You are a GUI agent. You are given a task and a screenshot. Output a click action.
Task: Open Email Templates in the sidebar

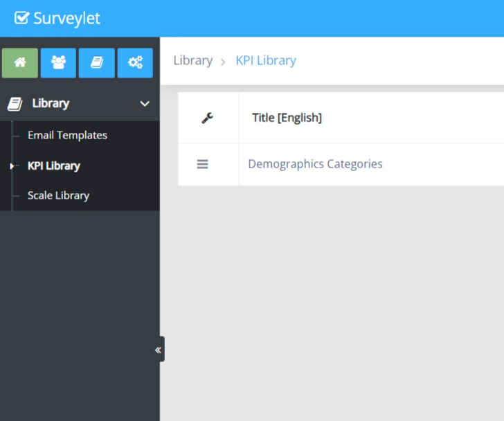67,135
